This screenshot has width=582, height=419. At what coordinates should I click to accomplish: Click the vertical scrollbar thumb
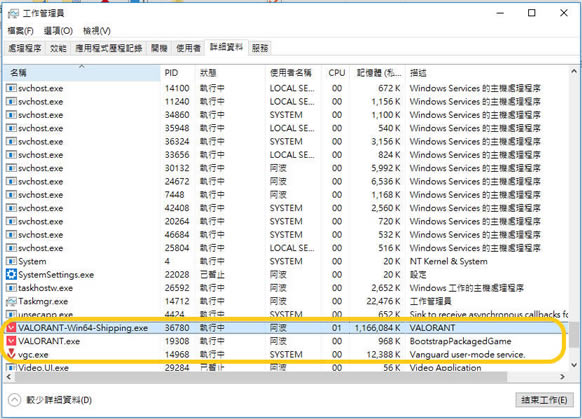574,334
